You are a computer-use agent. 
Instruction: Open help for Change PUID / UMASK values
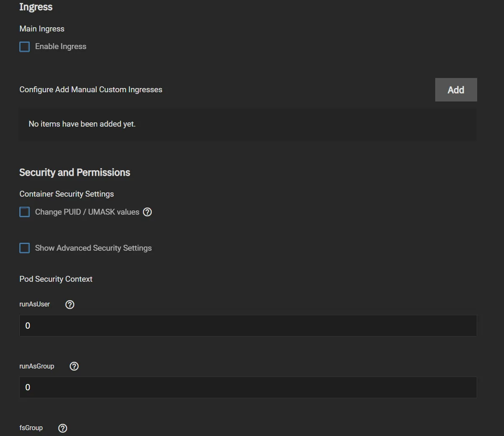(x=147, y=212)
